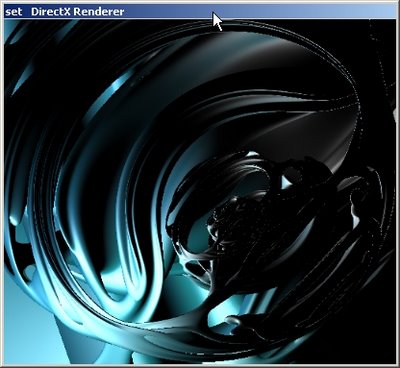The width and height of the screenshot is (400, 368).
Task: Click the window's bottom border frame
Action: coord(200,366)
